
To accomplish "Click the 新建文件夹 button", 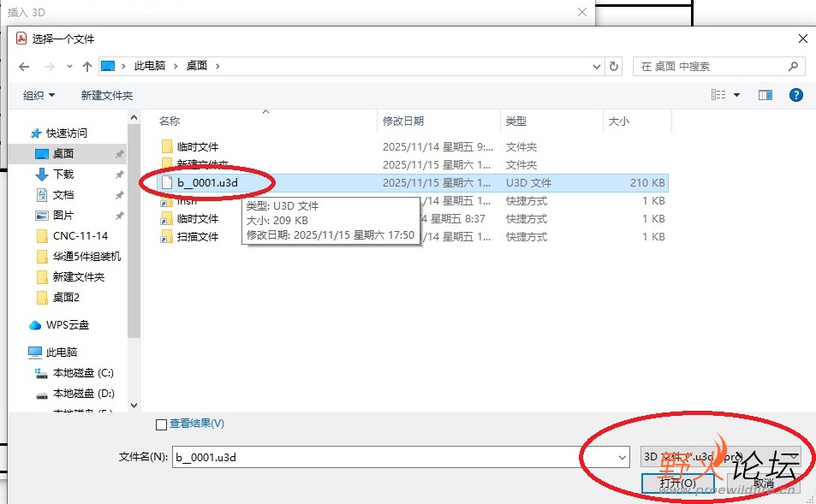I will click(106, 95).
